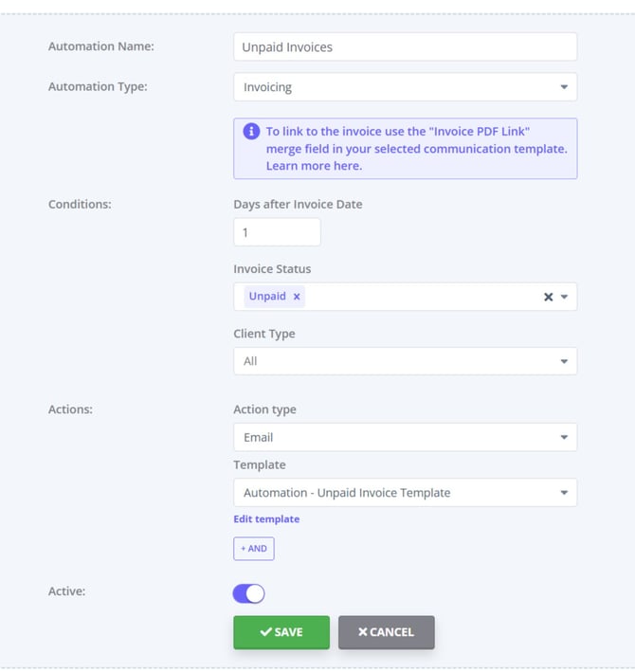This screenshot has height=672, width=635.
Task: Open the Automation Type dropdown
Action: click(405, 87)
